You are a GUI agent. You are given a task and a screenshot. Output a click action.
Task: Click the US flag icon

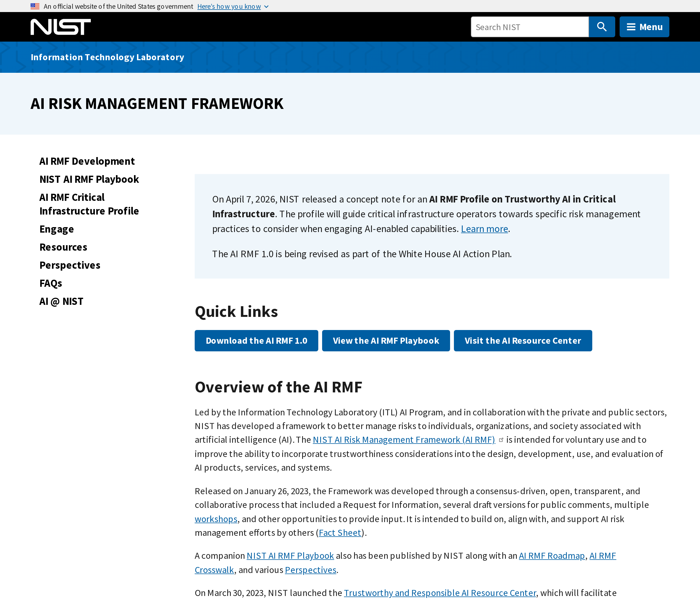pyautogui.click(x=35, y=6)
